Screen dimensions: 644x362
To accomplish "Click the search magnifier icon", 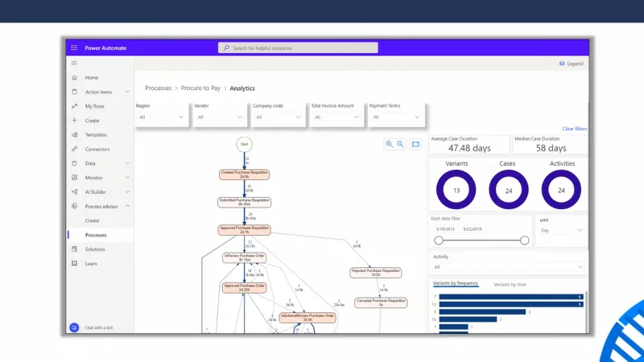I will (x=226, y=48).
